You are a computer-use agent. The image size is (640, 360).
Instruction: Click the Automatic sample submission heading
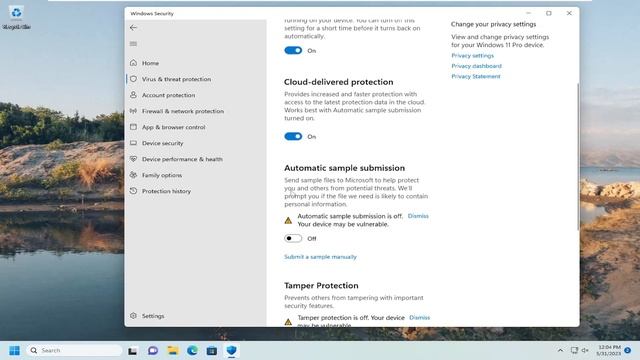pos(344,168)
